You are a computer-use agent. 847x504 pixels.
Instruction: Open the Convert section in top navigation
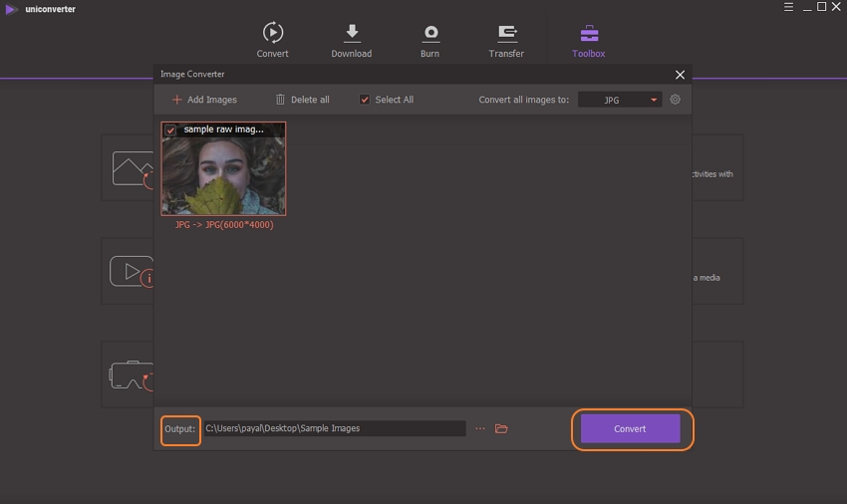tap(272, 40)
